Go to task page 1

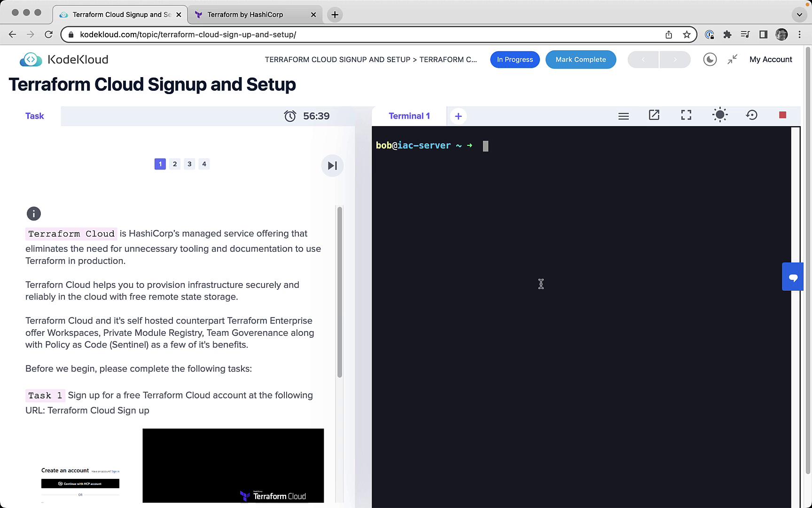160,164
